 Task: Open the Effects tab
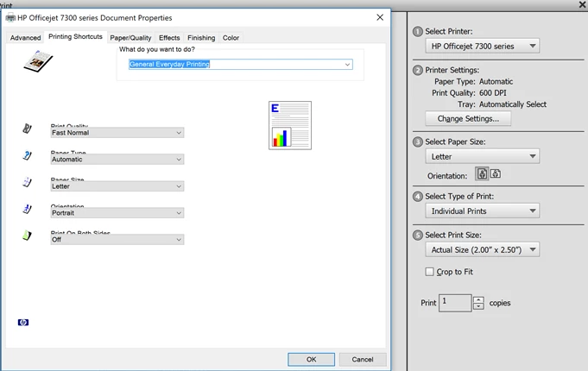tap(169, 38)
